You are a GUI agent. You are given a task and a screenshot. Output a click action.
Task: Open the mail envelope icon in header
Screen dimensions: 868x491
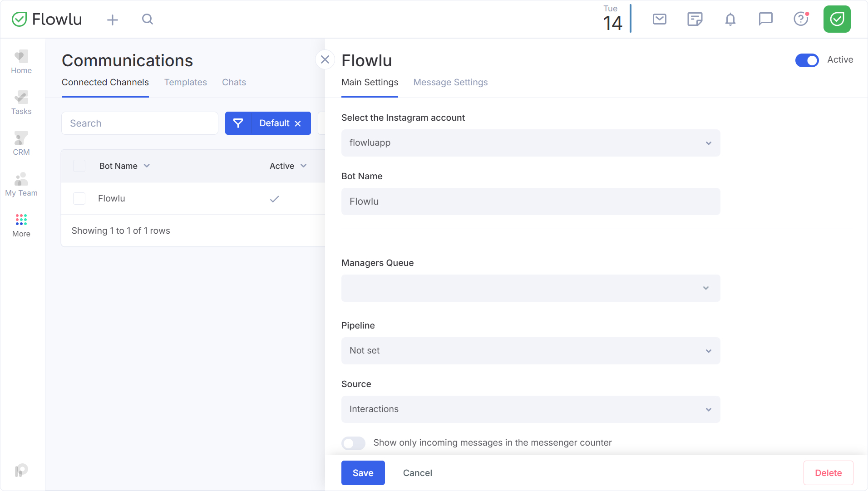coord(659,19)
